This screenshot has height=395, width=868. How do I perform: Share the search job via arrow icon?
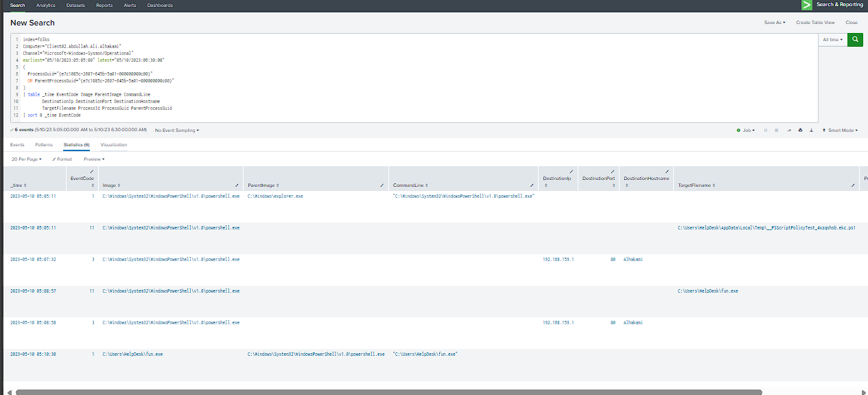tap(788, 130)
